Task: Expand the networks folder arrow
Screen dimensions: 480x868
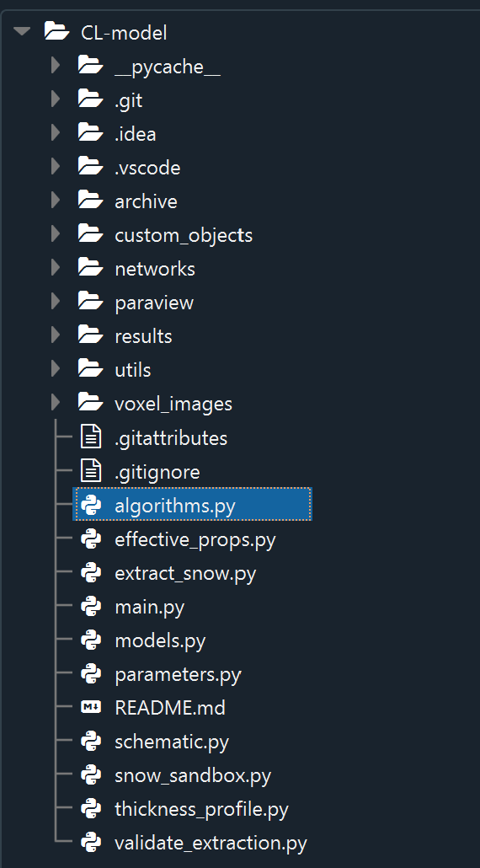Action: [56, 268]
